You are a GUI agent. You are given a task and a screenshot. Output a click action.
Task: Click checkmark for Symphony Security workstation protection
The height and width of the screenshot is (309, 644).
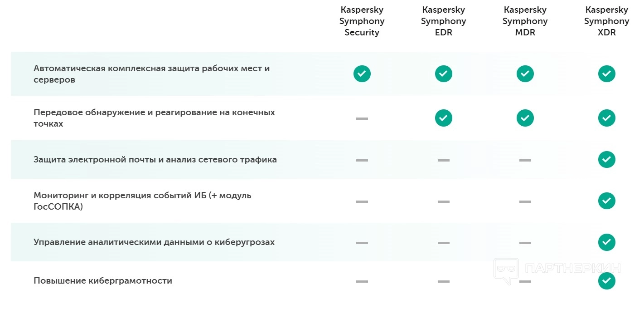tap(362, 74)
